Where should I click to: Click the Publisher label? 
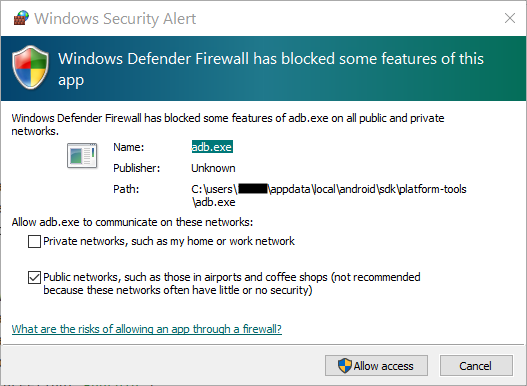coord(136,168)
